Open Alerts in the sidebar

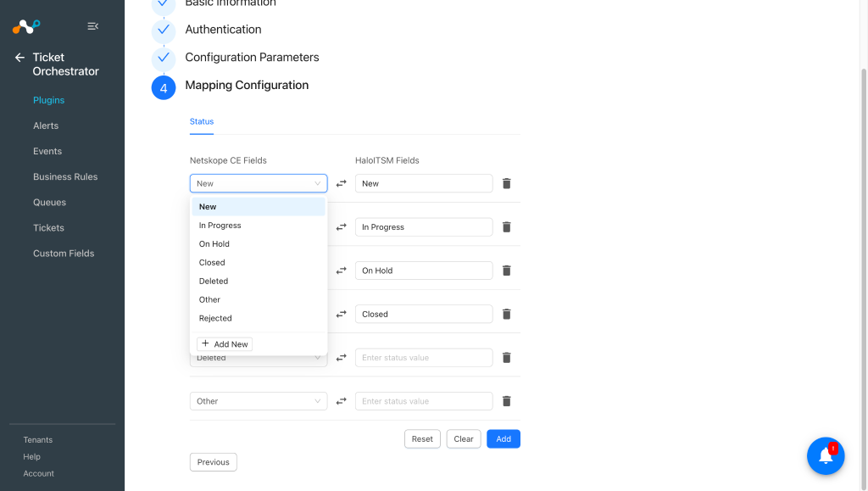tap(46, 126)
